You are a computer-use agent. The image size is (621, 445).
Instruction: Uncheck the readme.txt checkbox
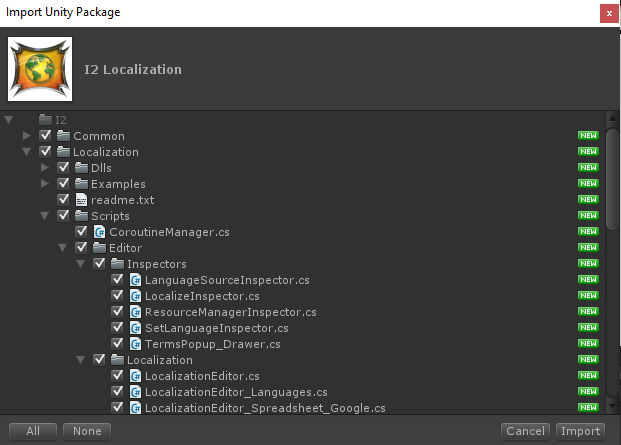[64, 200]
